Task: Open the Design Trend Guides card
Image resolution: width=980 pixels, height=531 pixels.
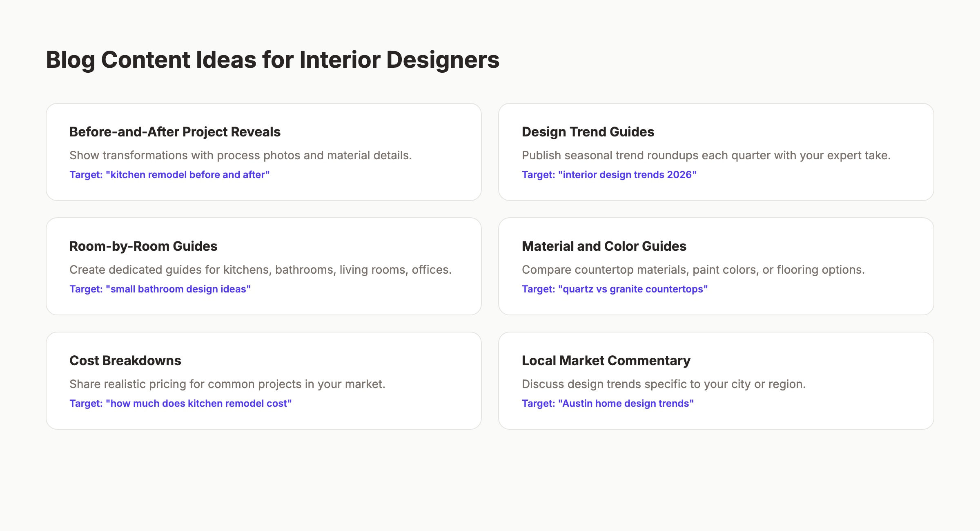Action: point(716,152)
